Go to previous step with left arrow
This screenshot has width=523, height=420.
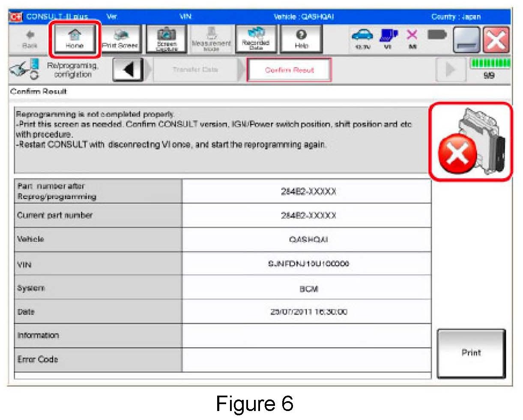[128, 70]
